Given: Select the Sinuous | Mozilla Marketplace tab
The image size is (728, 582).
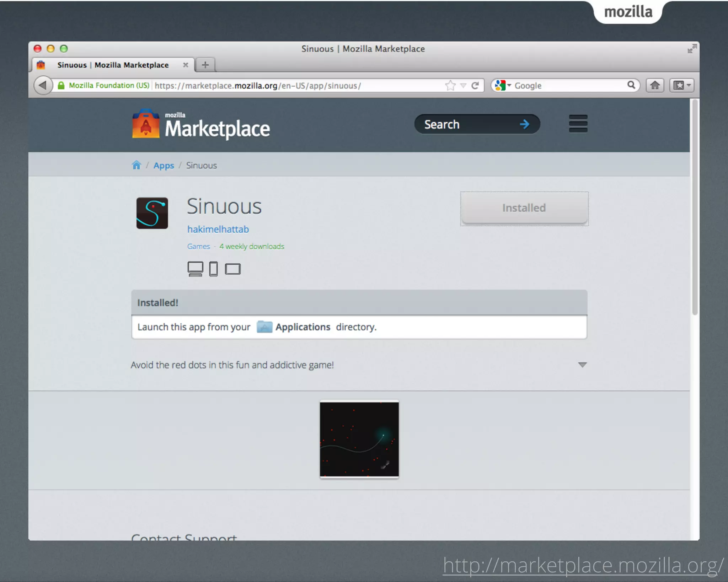Looking at the screenshot, I should pyautogui.click(x=113, y=65).
